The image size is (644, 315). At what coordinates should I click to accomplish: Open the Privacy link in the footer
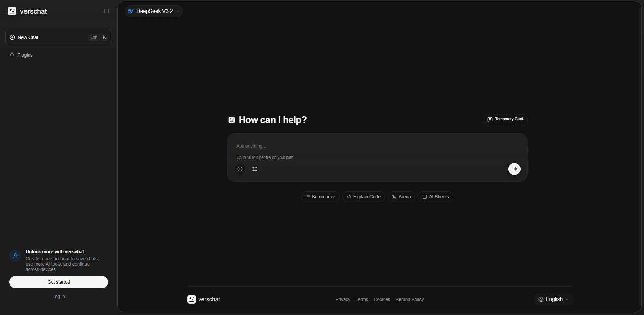coord(343,299)
